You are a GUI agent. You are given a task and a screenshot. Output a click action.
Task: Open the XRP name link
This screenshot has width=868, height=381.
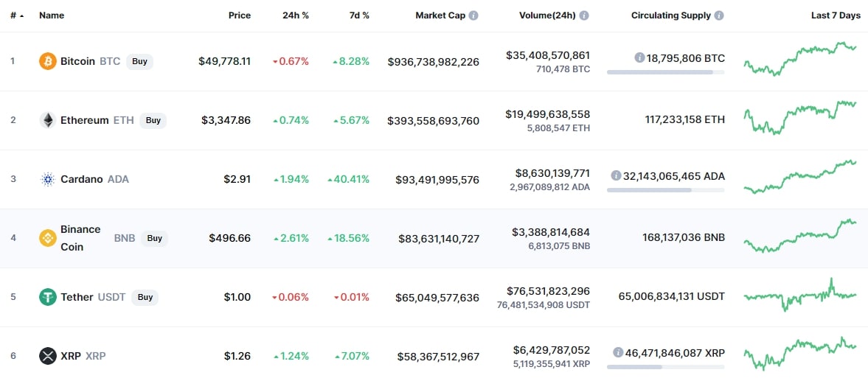(70, 355)
